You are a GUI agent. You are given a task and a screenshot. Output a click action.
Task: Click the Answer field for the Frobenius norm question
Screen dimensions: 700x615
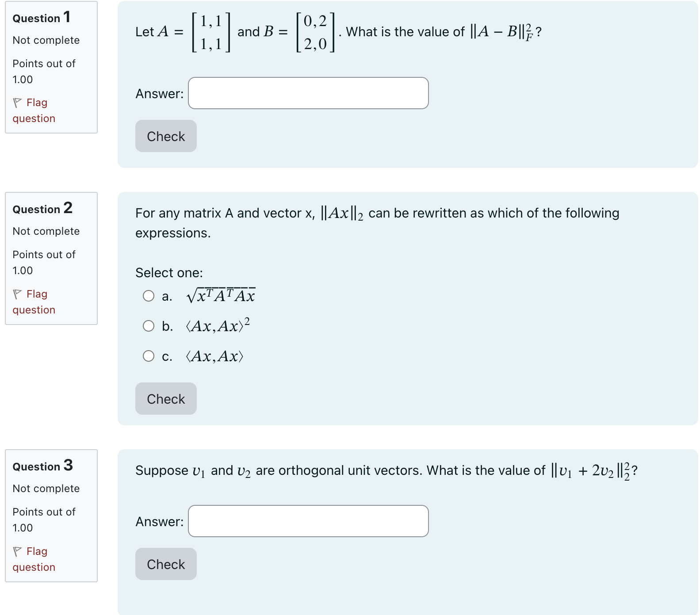(308, 93)
